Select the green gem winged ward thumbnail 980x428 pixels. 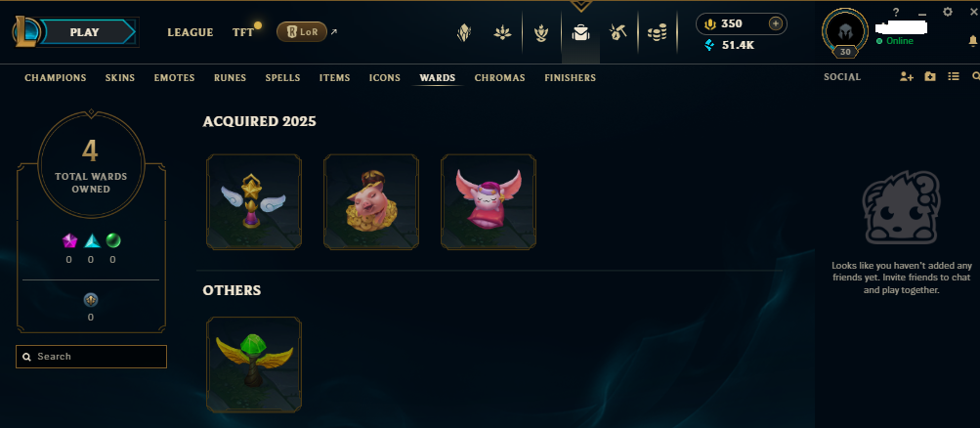254,364
